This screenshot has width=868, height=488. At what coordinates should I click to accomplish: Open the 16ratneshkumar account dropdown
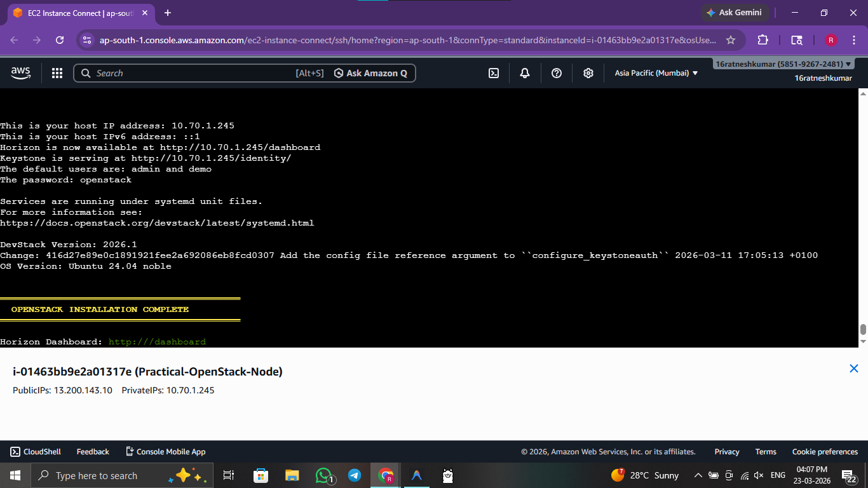coord(783,64)
